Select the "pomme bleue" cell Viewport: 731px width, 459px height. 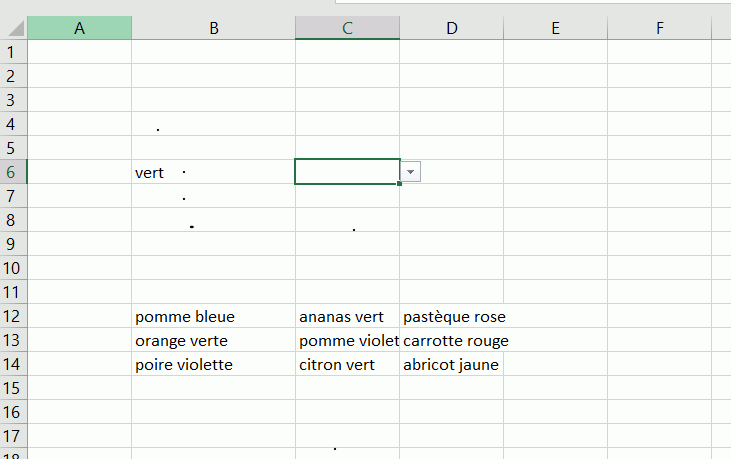(x=213, y=317)
